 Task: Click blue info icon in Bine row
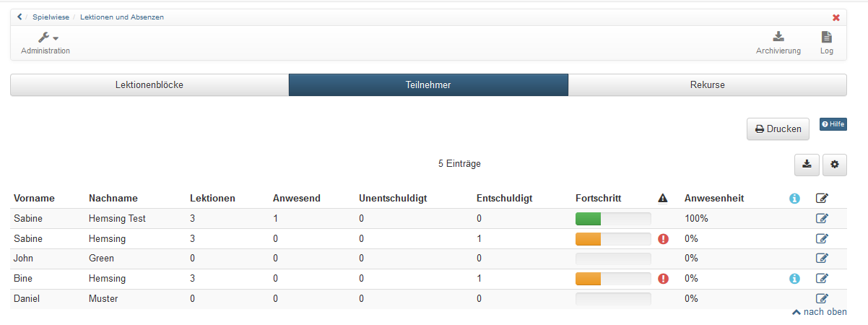(x=794, y=279)
